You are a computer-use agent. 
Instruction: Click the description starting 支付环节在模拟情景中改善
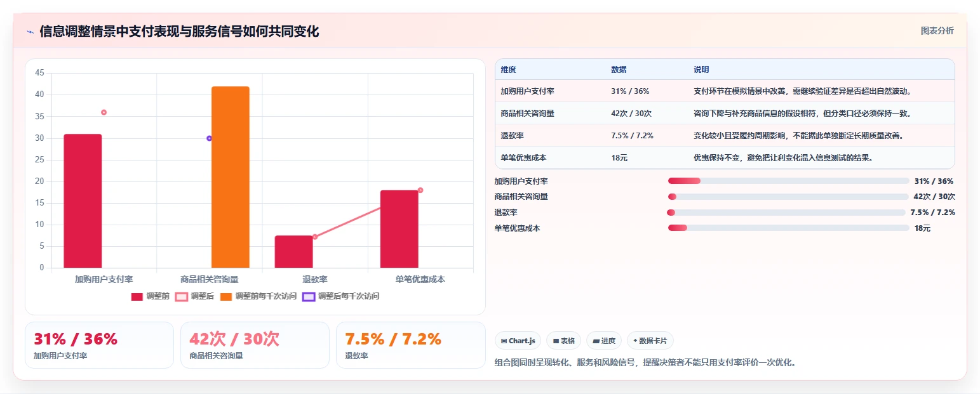[x=803, y=91]
